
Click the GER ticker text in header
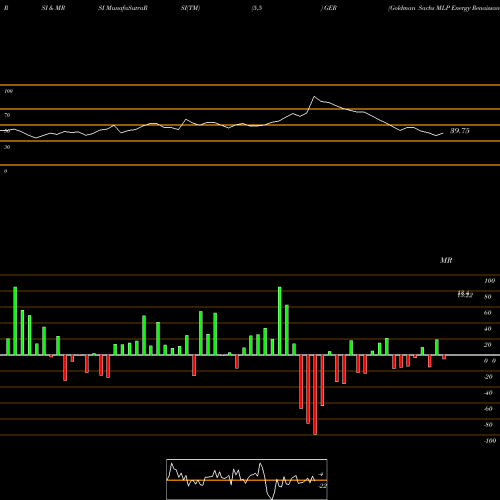pos(330,8)
